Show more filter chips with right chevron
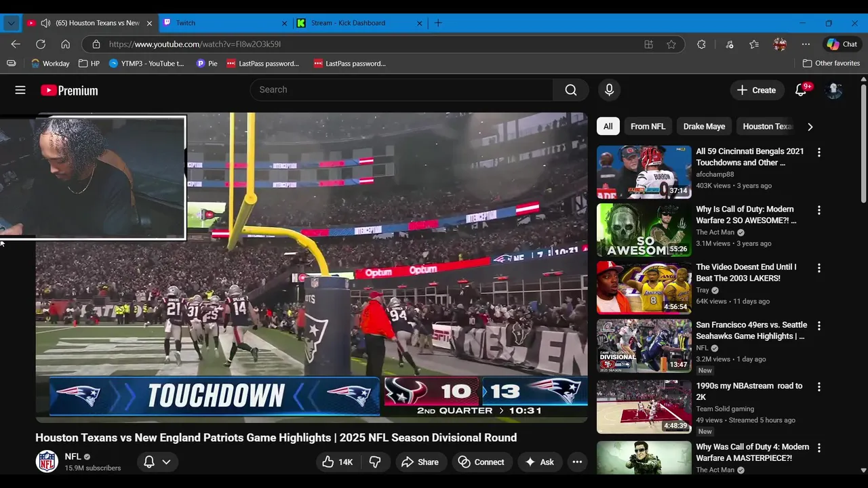 click(x=810, y=127)
